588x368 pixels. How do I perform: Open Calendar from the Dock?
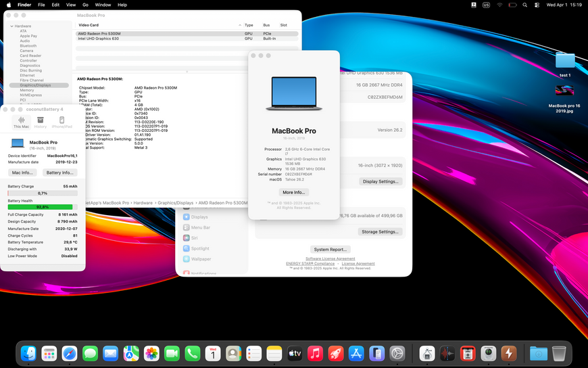point(213,353)
